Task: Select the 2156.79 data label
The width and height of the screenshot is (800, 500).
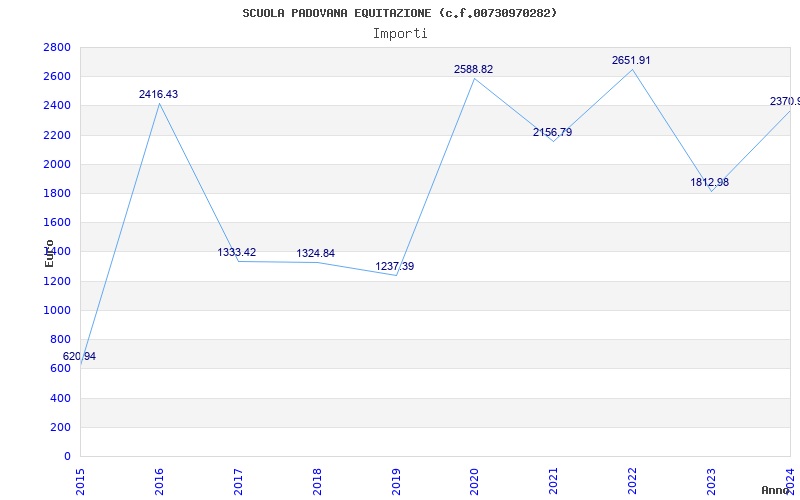Action: (x=553, y=132)
